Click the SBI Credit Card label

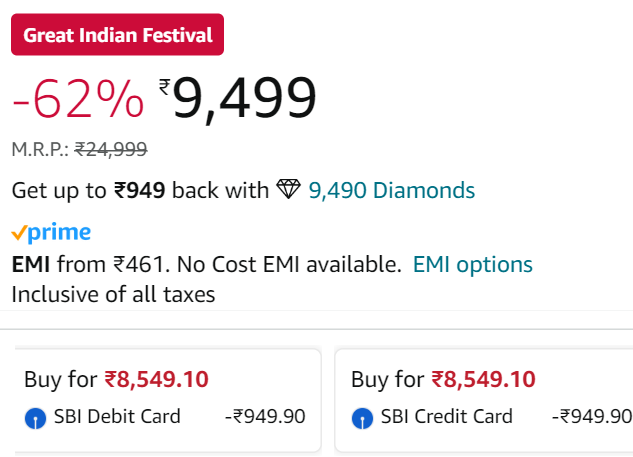pos(446,416)
